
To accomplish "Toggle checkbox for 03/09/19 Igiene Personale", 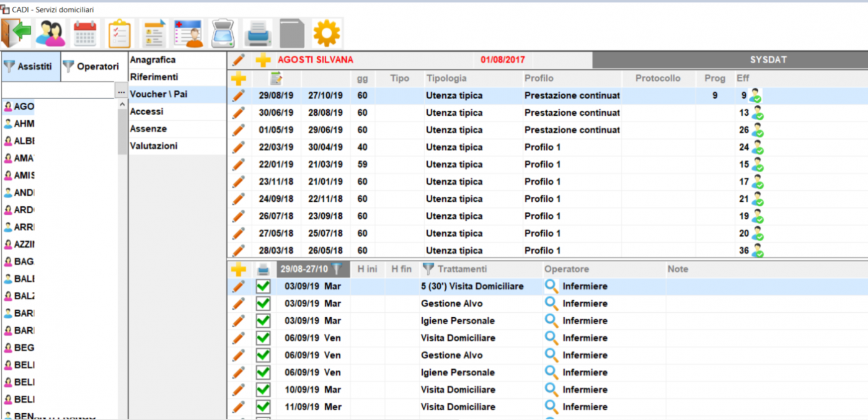I will [x=263, y=321].
